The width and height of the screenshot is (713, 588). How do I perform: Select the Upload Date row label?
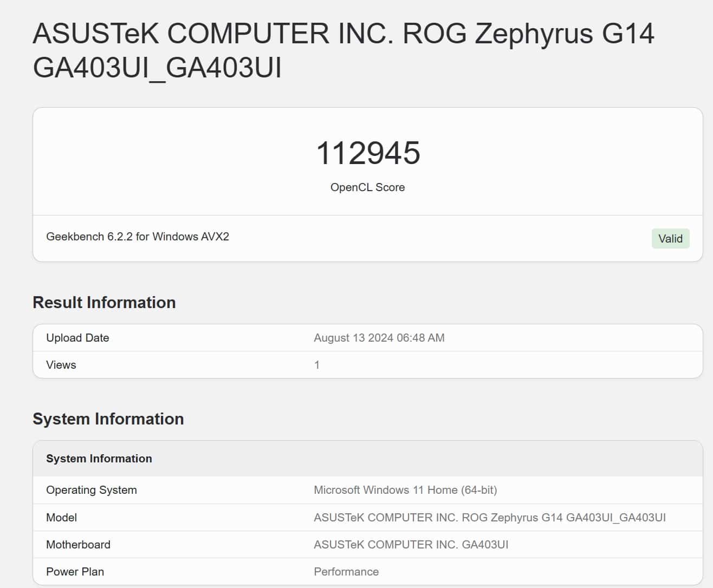tap(77, 338)
